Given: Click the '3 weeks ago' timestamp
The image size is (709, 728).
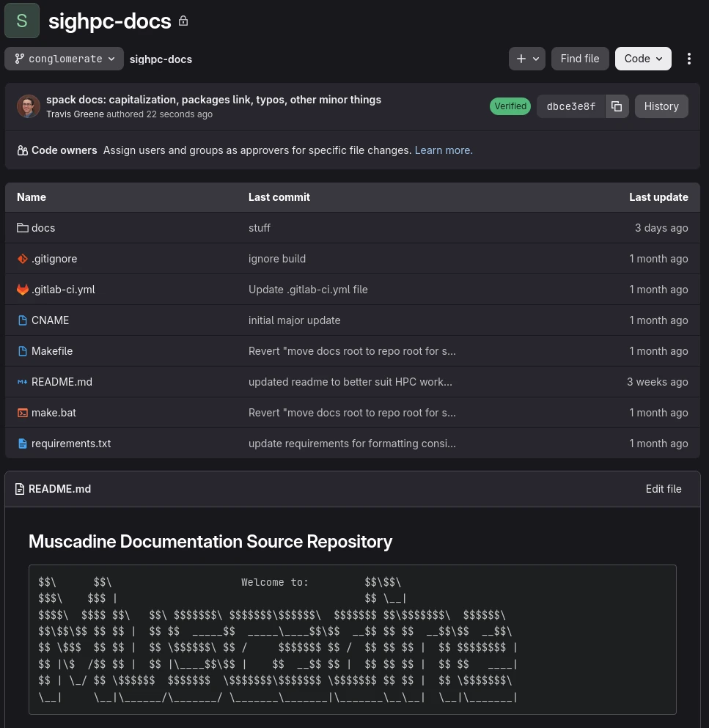Looking at the screenshot, I should click(x=658, y=382).
